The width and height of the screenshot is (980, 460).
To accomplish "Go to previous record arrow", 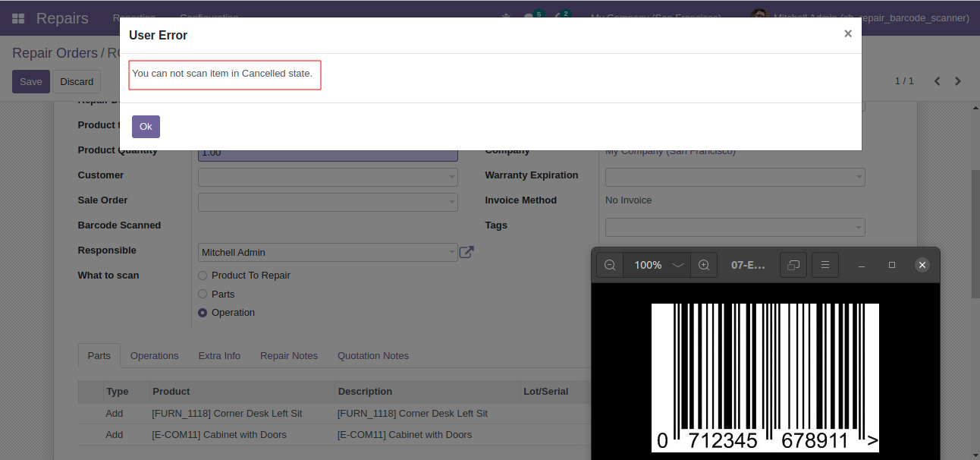I will pyautogui.click(x=938, y=81).
